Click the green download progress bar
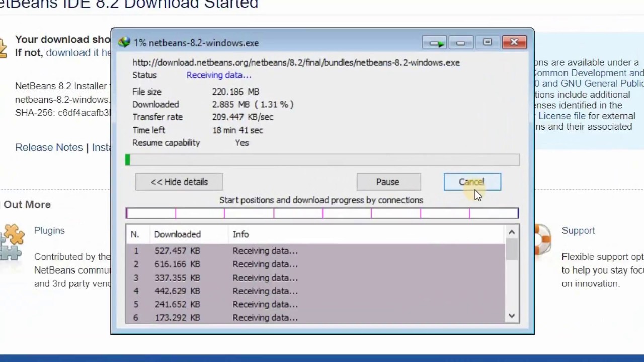 coord(323,160)
